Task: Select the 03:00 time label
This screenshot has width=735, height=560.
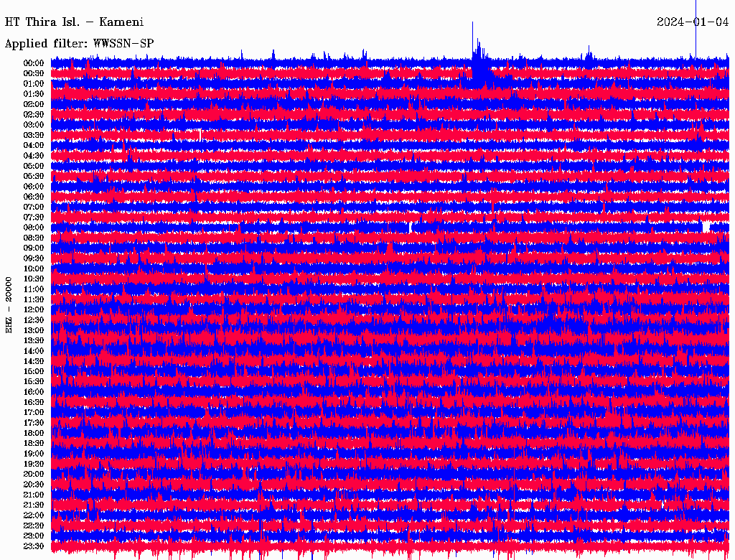Action: [34, 125]
